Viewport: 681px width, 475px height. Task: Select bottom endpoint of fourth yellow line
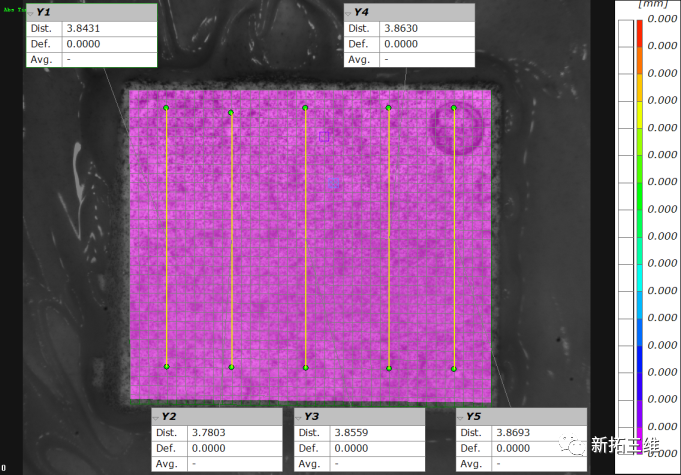(389, 369)
